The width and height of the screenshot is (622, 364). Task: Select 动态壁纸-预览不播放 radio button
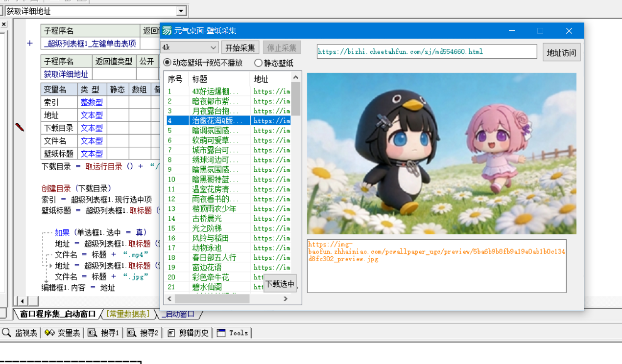[x=203, y=63]
